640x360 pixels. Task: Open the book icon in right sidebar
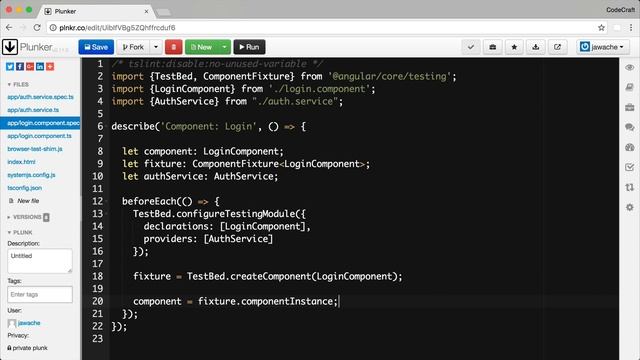[629, 87]
